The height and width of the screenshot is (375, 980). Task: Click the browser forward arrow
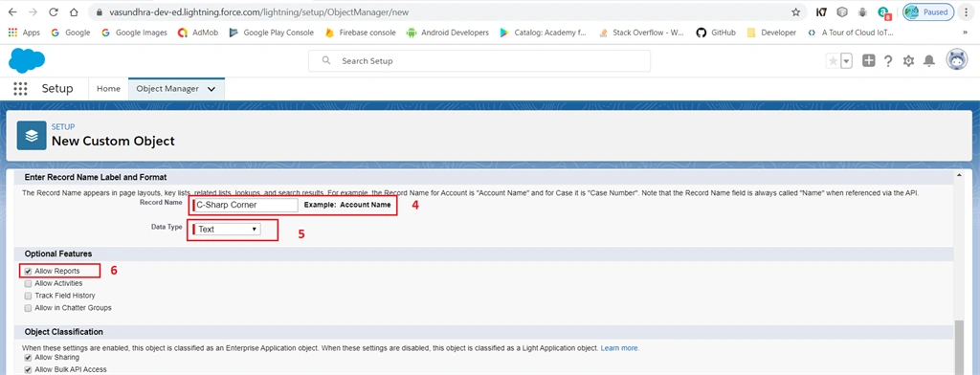[x=33, y=11]
